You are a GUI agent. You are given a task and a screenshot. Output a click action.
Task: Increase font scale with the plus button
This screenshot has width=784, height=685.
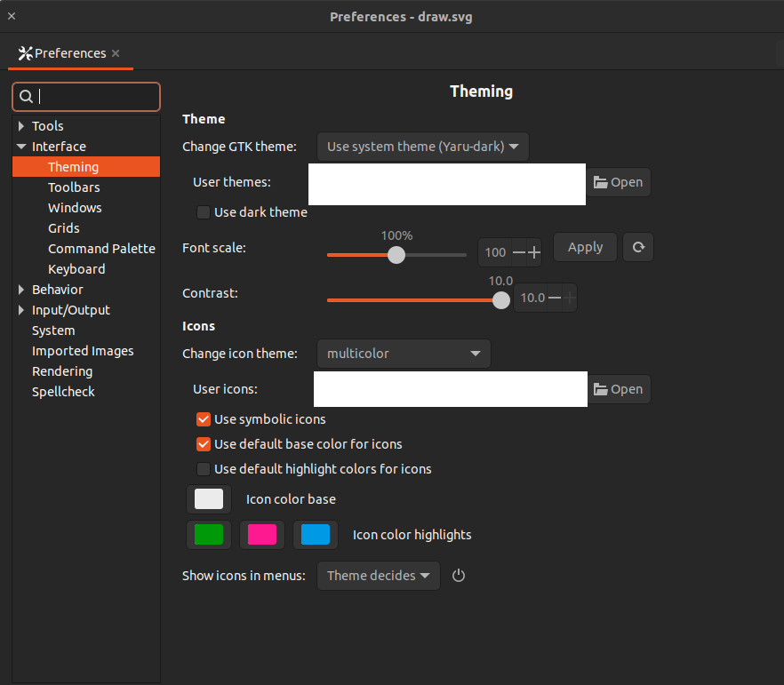[x=534, y=252]
